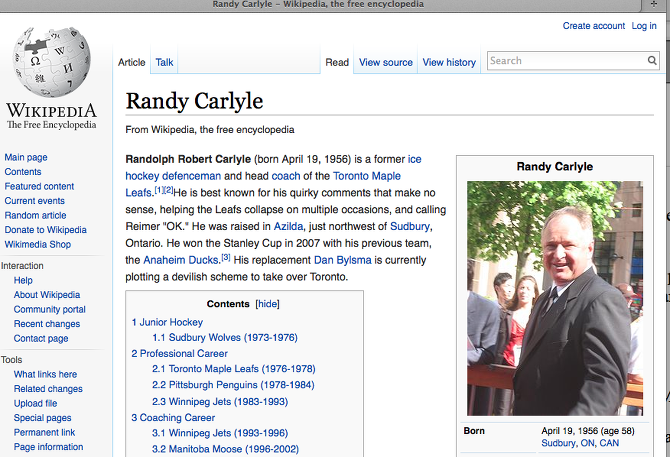The height and width of the screenshot is (457, 670).
Task: Open the Article tab
Action: click(132, 62)
